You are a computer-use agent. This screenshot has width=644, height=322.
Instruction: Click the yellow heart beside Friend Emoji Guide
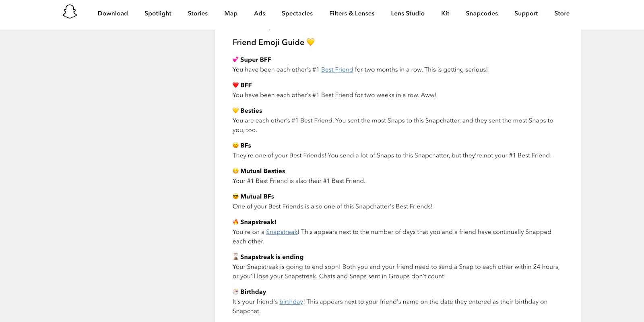[310, 42]
